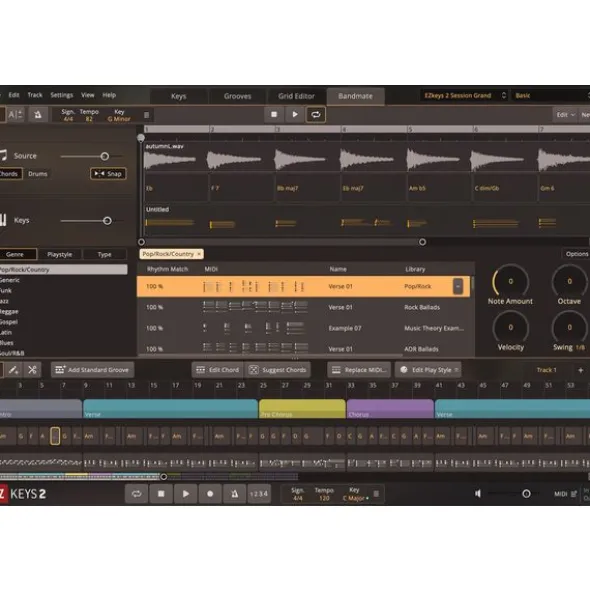Open Options in Bandmate panel
Screen dimensions: 590x591
pyautogui.click(x=576, y=254)
